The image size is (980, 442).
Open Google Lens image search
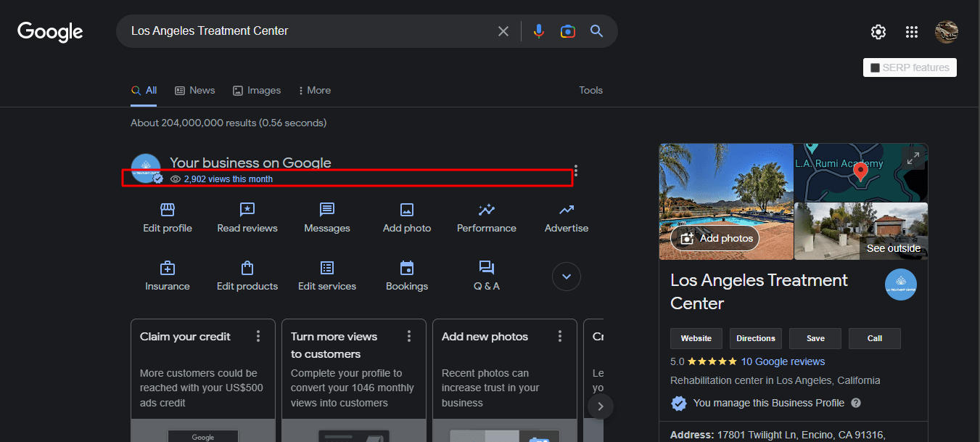point(567,31)
